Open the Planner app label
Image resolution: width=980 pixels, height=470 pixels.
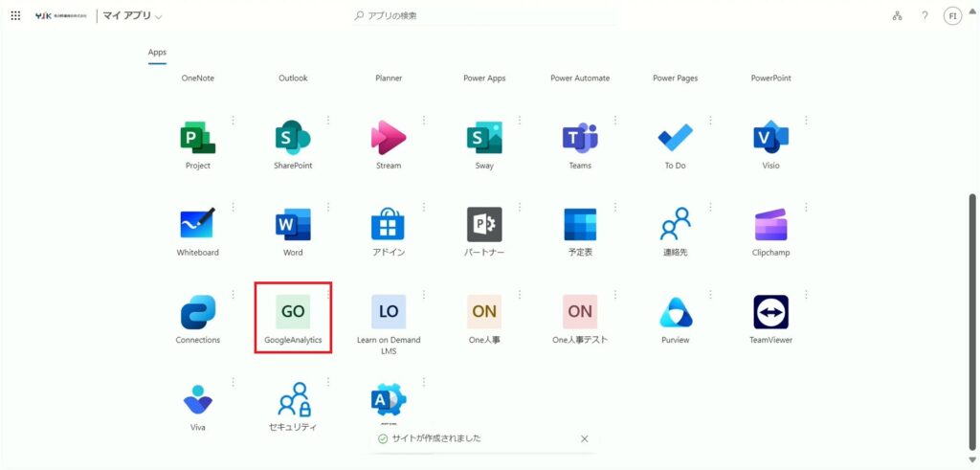pos(389,78)
